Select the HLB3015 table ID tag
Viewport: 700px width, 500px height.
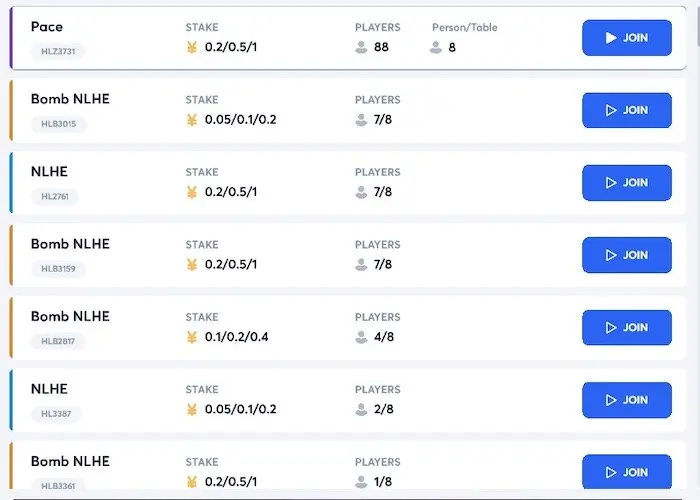58,124
